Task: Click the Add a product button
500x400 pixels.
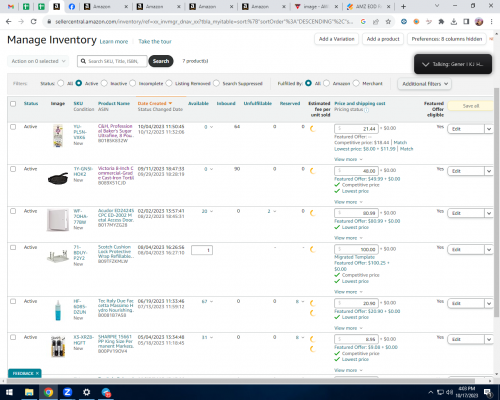Action: (x=383, y=39)
